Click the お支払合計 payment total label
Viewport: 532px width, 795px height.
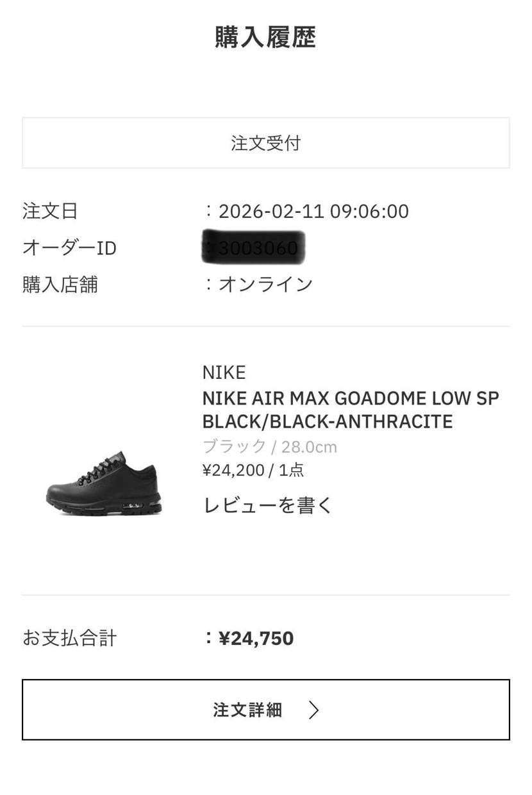click(69, 638)
